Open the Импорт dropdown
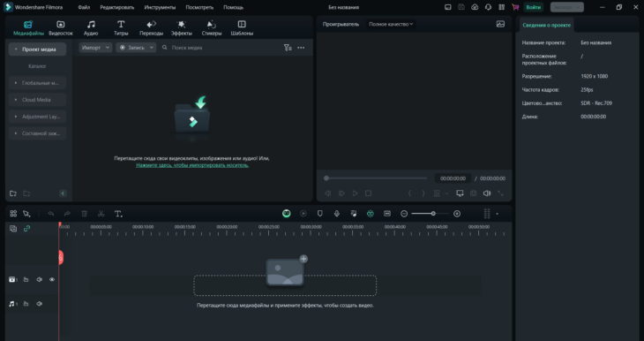This screenshot has width=644, height=341. pos(95,48)
